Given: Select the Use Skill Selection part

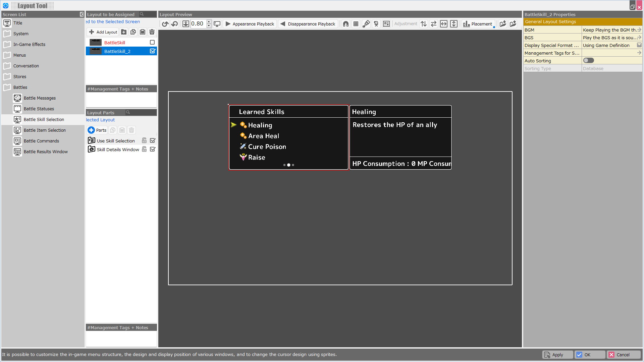Looking at the screenshot, I should pos(116,141).
